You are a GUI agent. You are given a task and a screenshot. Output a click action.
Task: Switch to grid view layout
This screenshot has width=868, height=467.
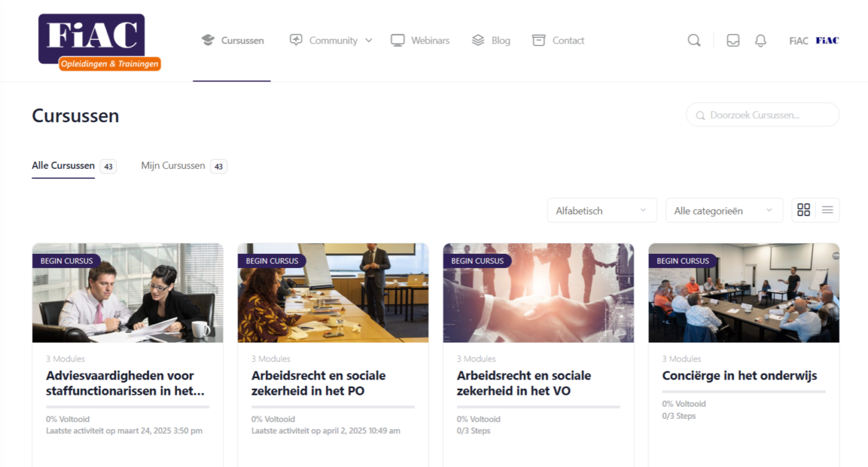[804, 210]
